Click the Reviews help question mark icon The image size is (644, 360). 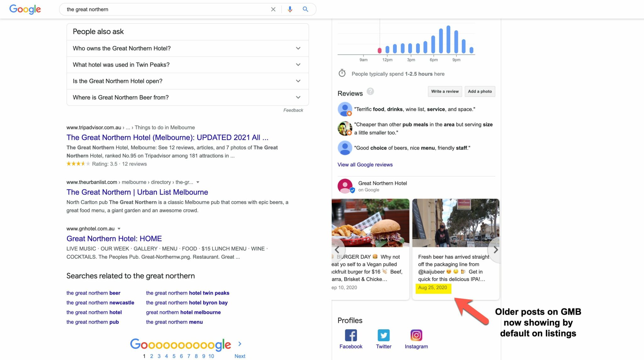coord(370,91)
